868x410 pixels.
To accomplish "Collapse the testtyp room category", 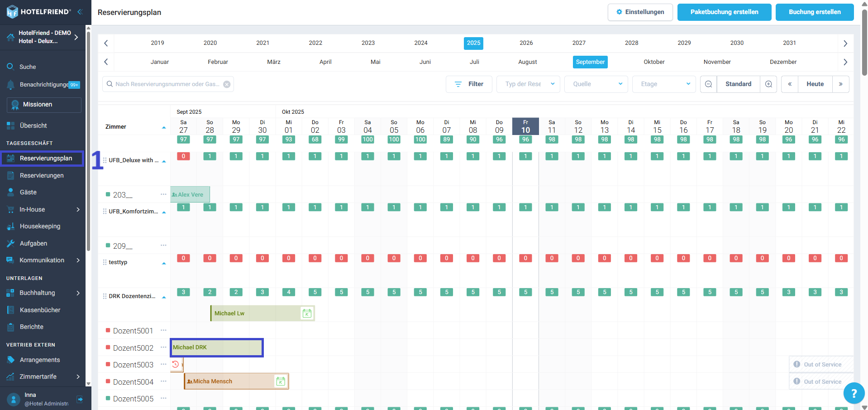I will click(164, 263).
